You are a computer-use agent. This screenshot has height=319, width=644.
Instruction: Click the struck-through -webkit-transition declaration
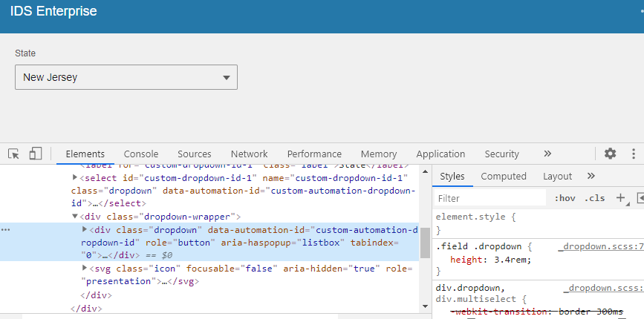(x=536, y=312)
